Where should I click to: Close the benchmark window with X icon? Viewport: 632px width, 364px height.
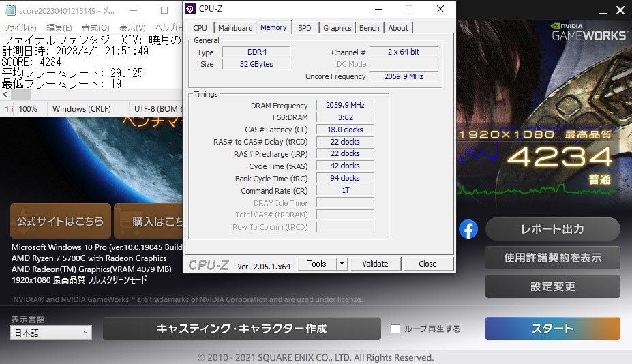click(620, 10)
